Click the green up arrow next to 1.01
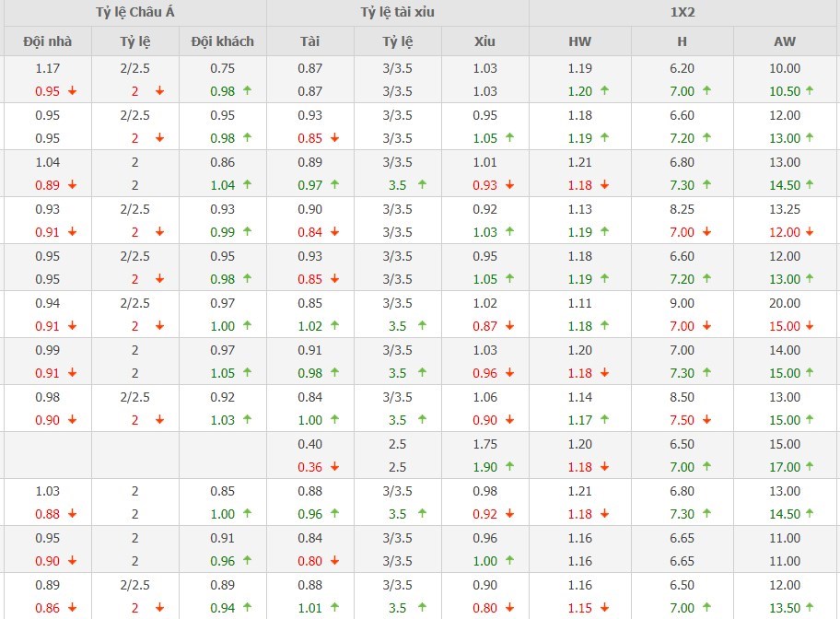 coord(334,607)
